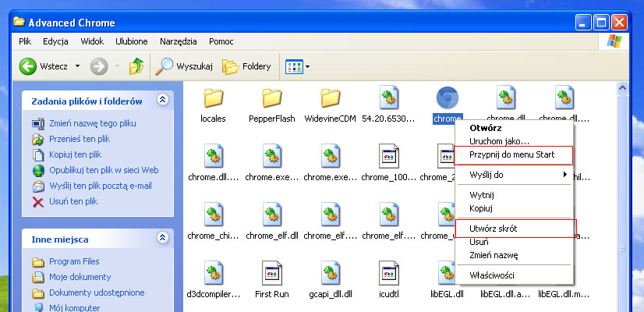
Task: Click Wyślij ten plik pocztą e-mail
Action: (x=101, y=186)
